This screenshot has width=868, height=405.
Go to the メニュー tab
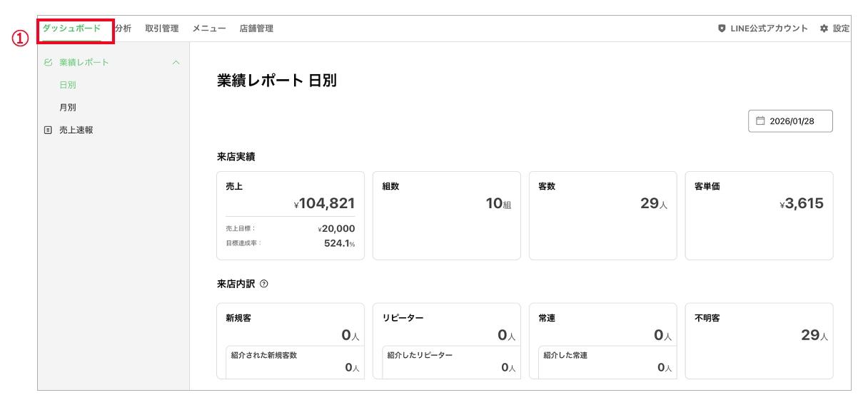tap(209, 29)
